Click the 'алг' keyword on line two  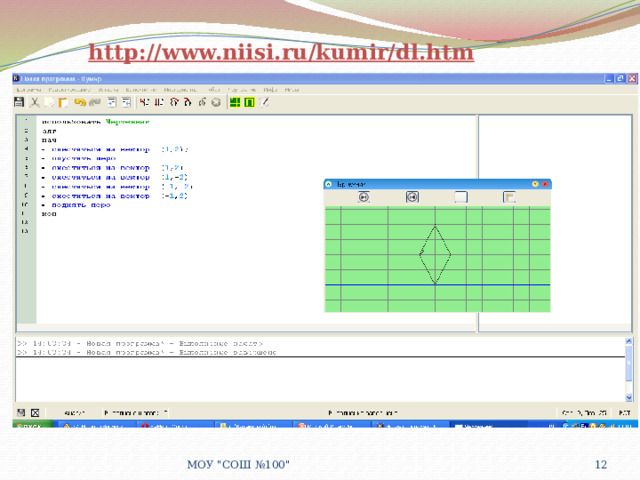(x=49, y=131)
